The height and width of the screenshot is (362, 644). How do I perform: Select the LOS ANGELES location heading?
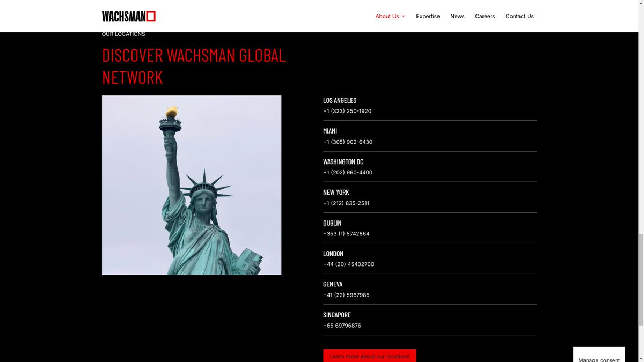tap(340, 100)
